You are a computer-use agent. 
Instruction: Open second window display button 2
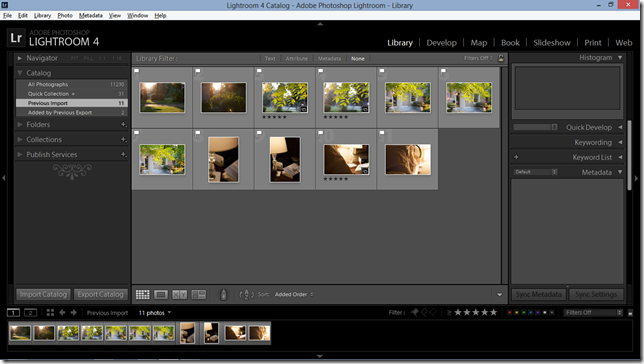tap(30, 313)
